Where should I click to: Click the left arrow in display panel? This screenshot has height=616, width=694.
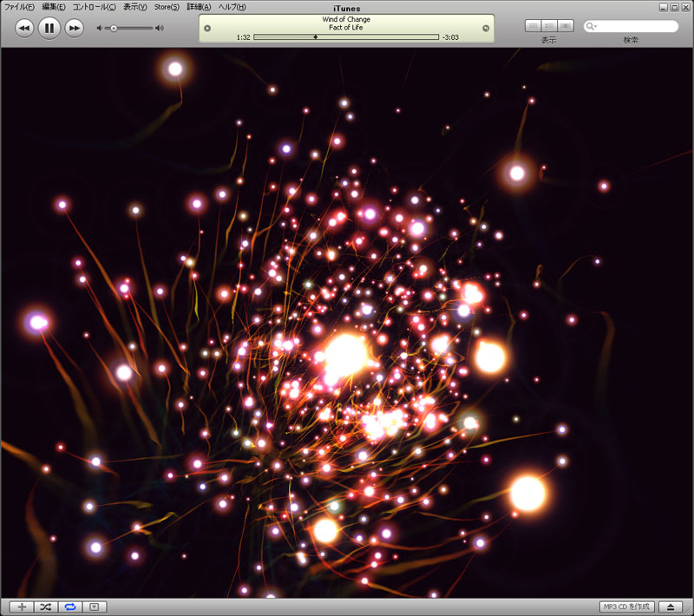click(x=207, y=29)
